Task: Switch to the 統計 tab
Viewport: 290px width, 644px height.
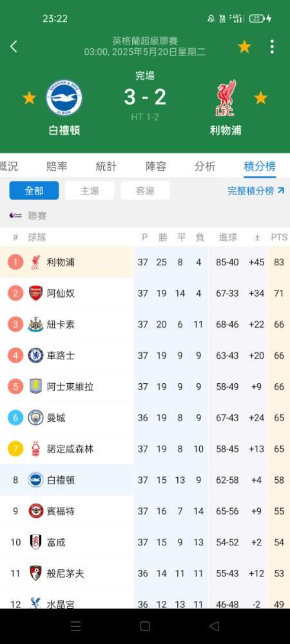Action: [106, 166]
